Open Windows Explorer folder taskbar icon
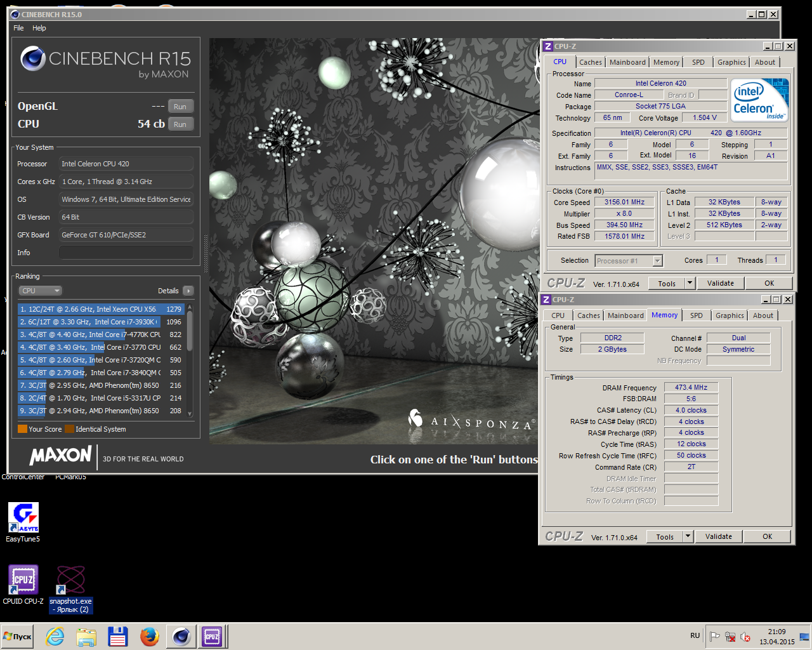The image size is (812, 650). [x=86, y=636]
